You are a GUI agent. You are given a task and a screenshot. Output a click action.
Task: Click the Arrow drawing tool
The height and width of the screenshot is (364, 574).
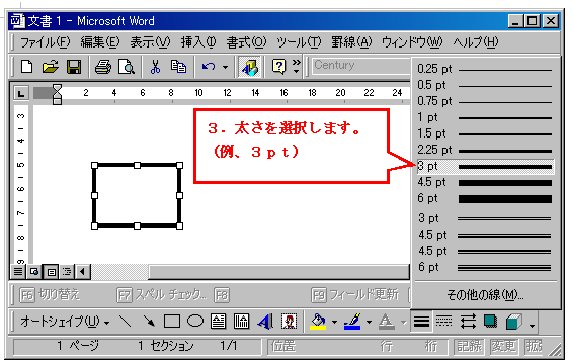tap(149, 322)
